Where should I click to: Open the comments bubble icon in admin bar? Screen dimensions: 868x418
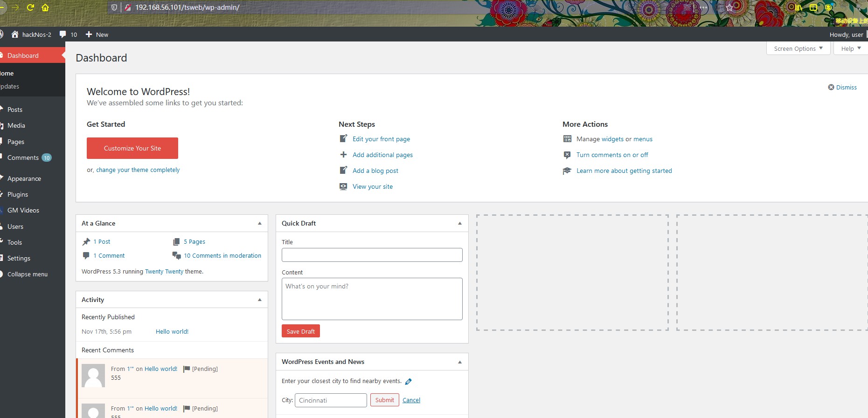tap(63, 34)
